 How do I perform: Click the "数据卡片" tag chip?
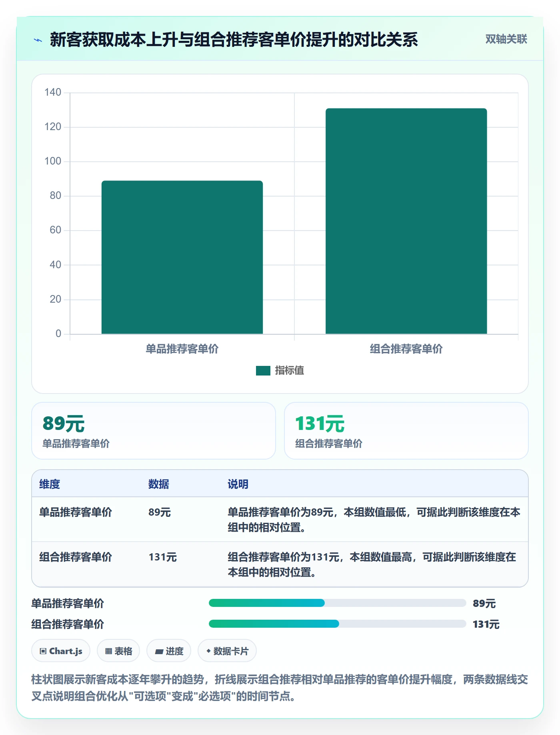227,651
